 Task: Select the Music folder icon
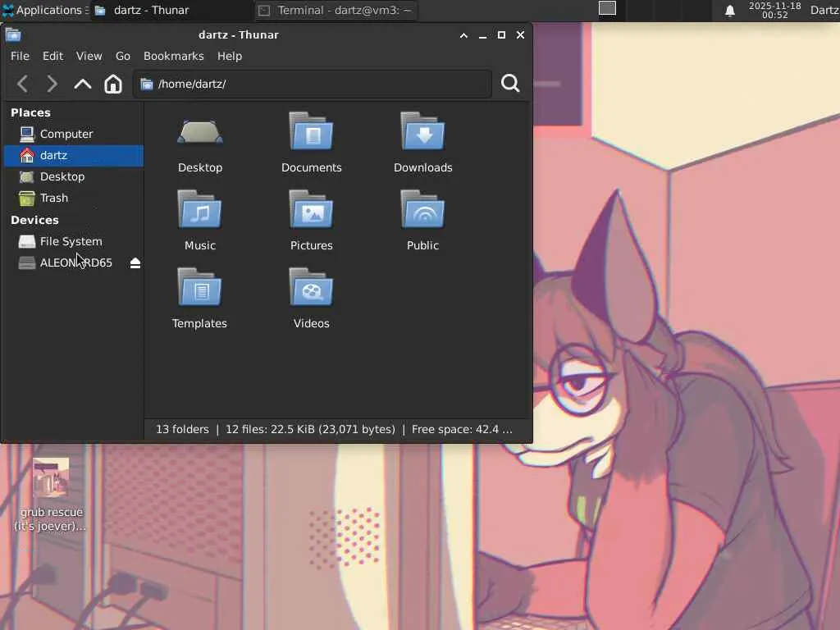pos(200,209)
